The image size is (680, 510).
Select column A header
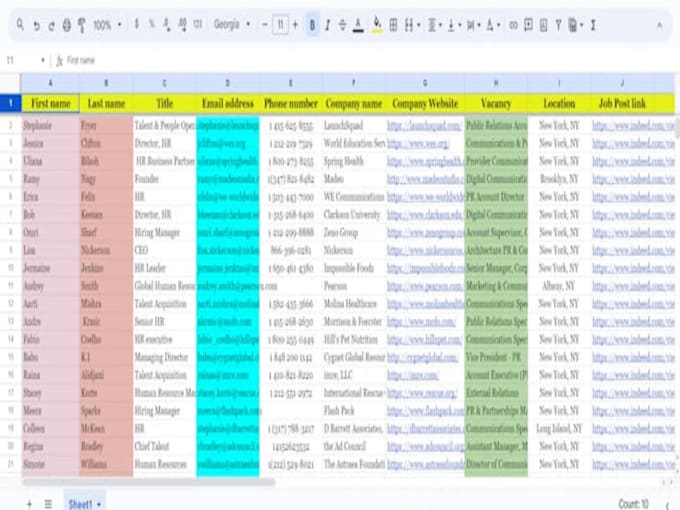click(x=50, y=83)
